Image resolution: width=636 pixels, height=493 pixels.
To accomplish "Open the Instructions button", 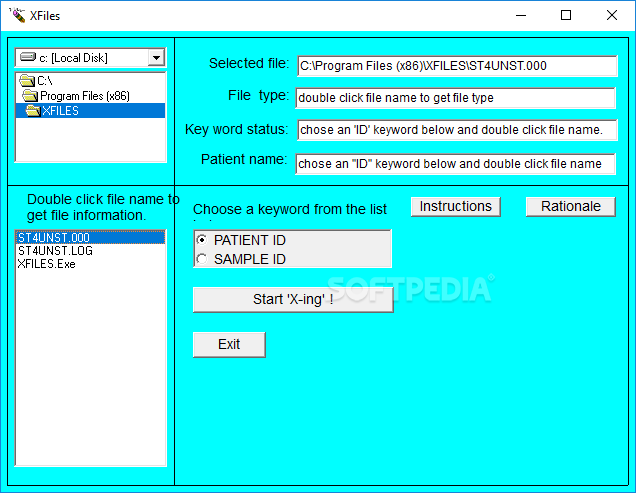I will 456,207.
